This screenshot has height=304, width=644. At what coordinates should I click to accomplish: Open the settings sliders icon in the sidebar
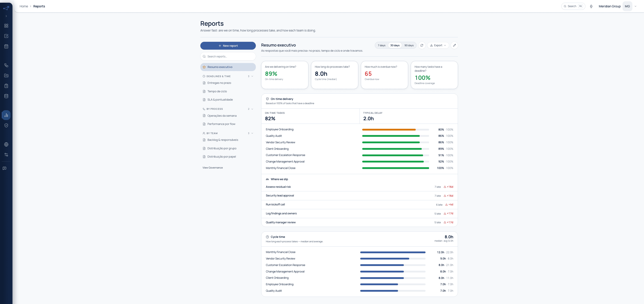click(6, 155)
